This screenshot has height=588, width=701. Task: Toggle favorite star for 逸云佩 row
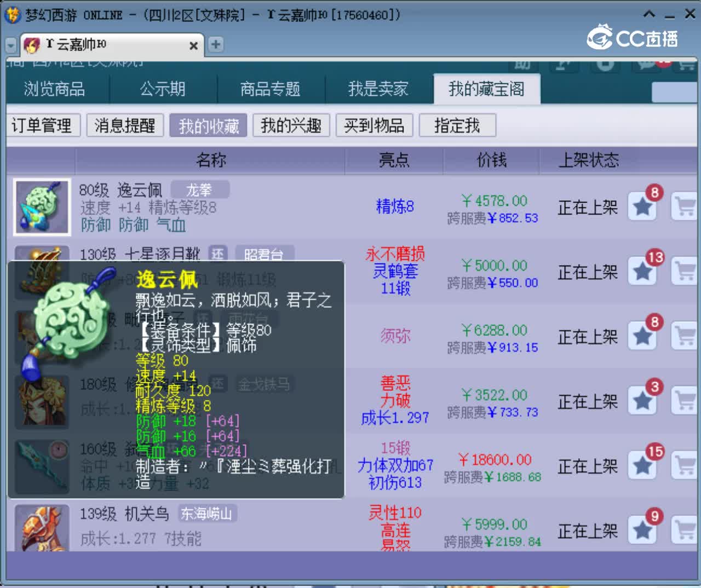pyautogui.click(x=642, y=207)
